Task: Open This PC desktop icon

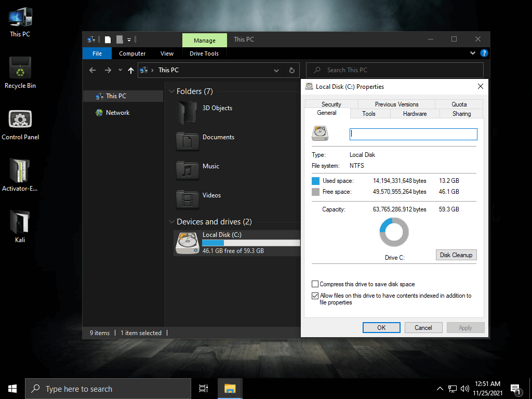Action: click(20, 22)
